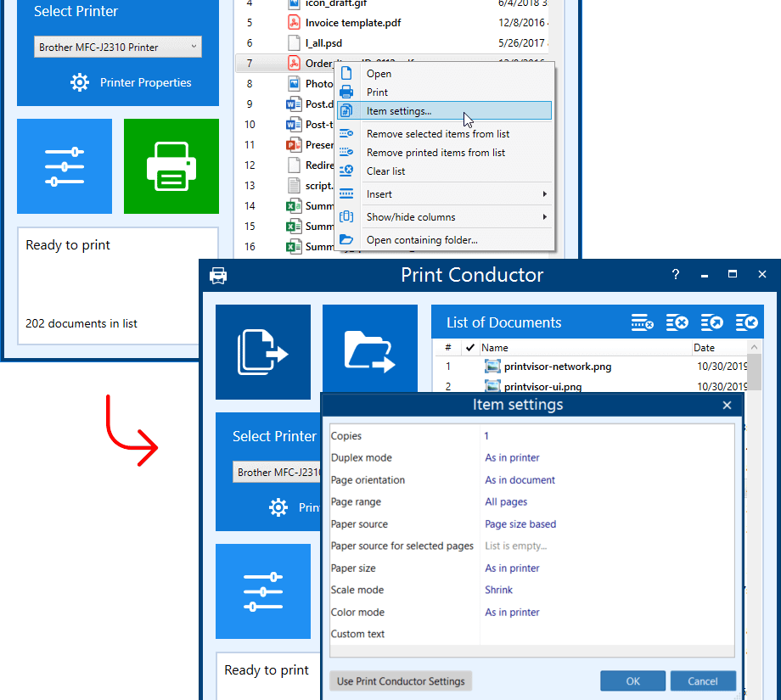Click the Add Documents tile in front window
The image size is (781, 700).
coord(263,352)
